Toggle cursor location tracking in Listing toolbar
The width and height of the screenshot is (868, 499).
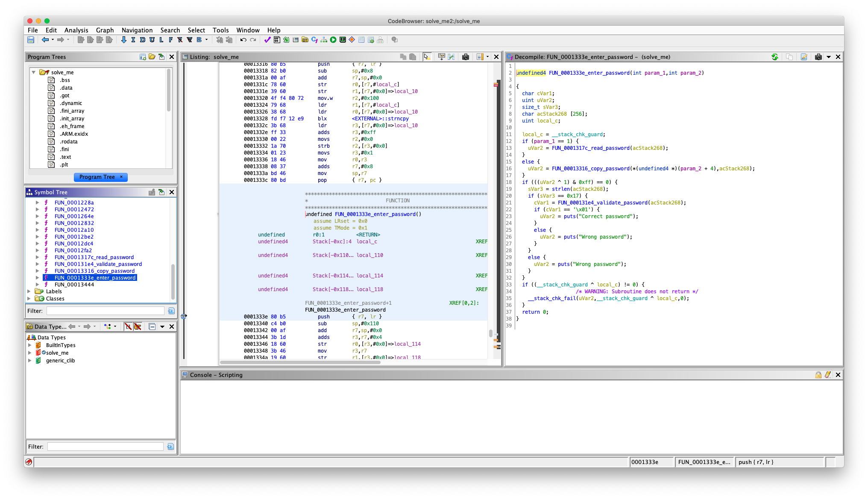click(427, 56)
